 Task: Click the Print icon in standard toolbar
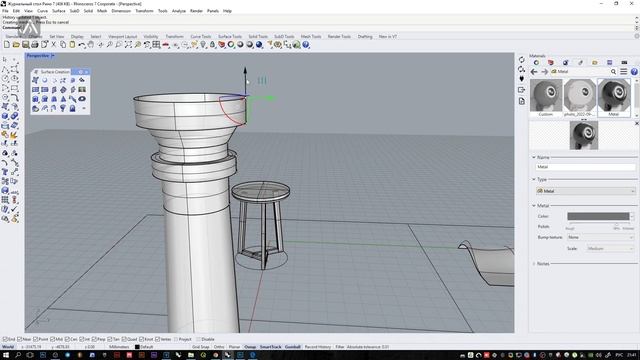(x=35, y=44)
